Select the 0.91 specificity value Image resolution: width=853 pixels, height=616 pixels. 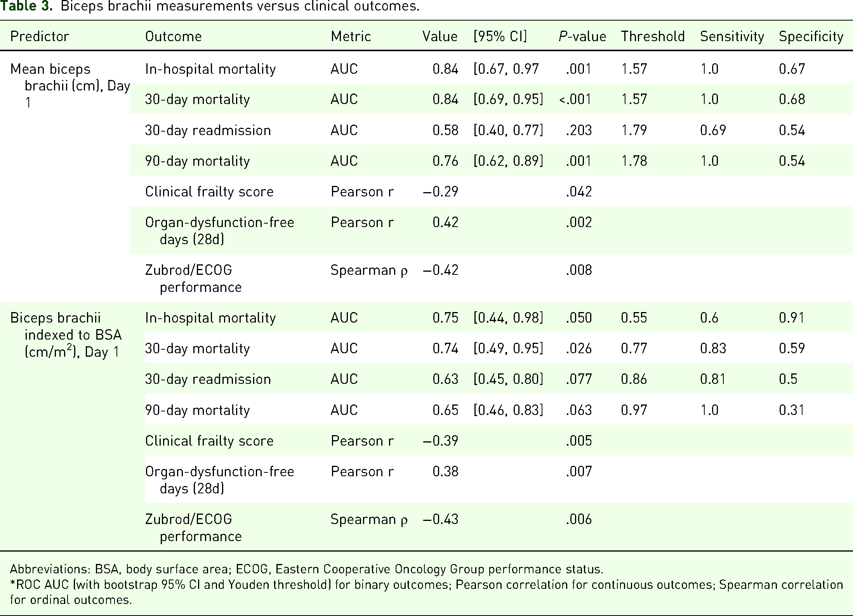pyautogui.click(x=792, y=318)
